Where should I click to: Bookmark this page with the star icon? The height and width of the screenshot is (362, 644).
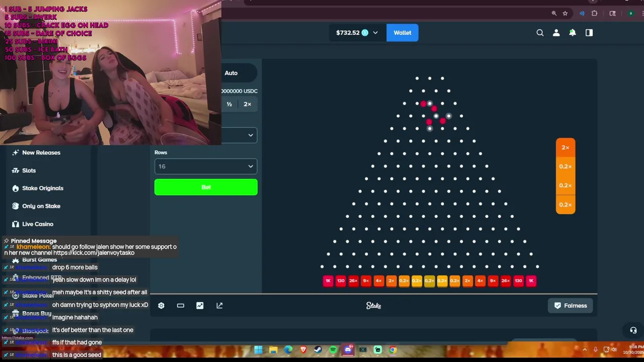click(x=565, y=14)
